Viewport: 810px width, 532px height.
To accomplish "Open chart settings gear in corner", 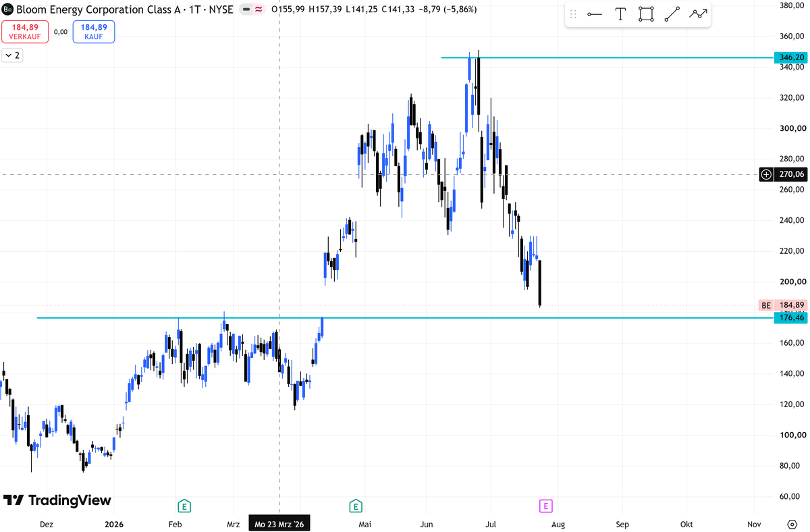I will [x=792, y=524].
